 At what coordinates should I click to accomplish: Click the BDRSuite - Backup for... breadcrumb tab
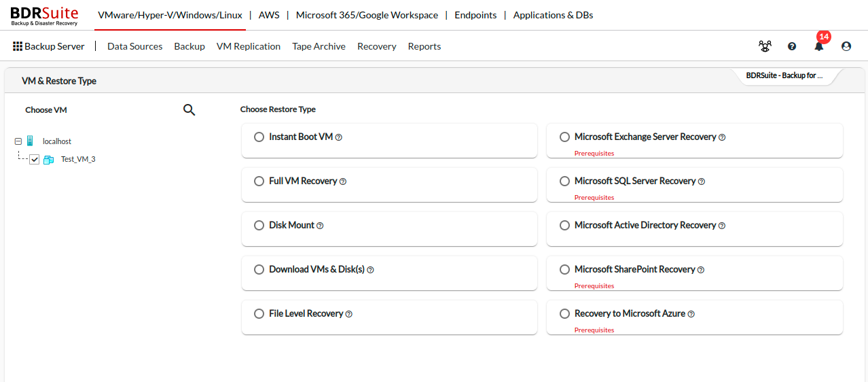coord(784,75)
